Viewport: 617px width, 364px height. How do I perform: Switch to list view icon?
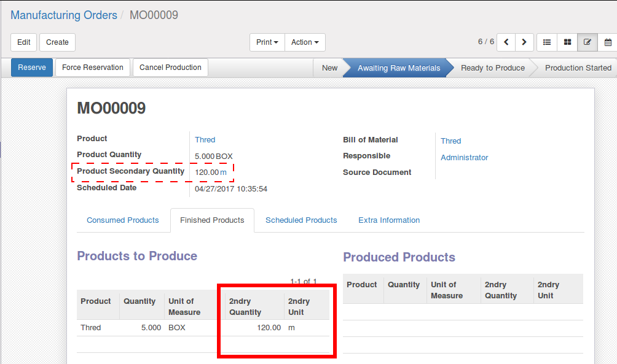click(547, 42)
